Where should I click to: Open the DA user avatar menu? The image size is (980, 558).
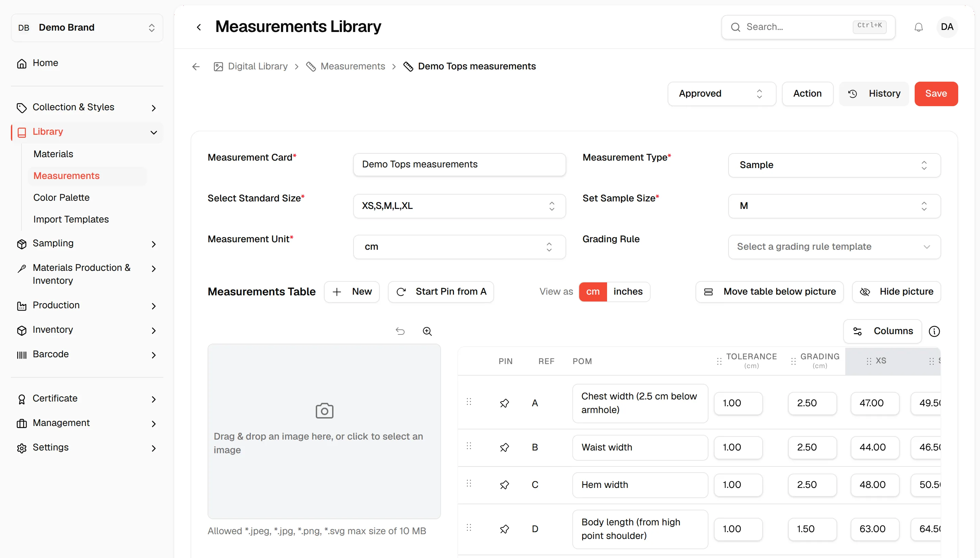(x=947, y=27)
